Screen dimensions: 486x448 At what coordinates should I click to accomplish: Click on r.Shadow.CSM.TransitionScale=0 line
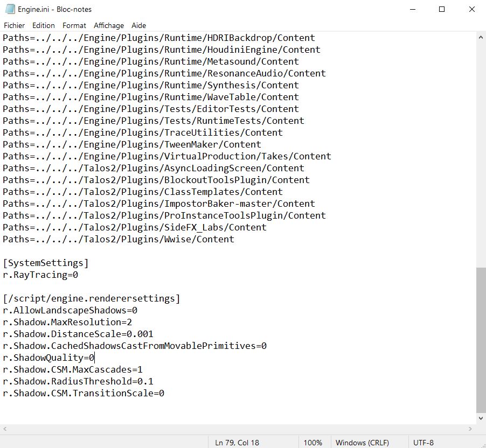click(84, 393)
